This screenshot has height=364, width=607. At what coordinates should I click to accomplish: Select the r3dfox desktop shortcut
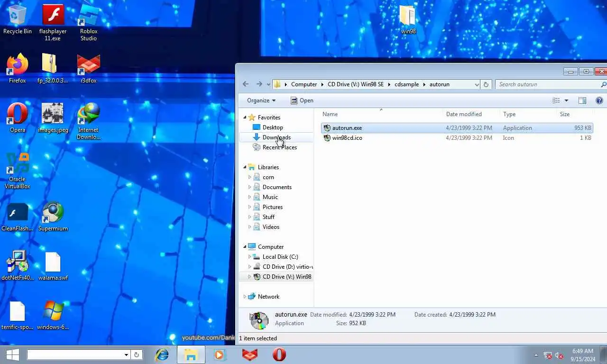(x=88, y=68)
